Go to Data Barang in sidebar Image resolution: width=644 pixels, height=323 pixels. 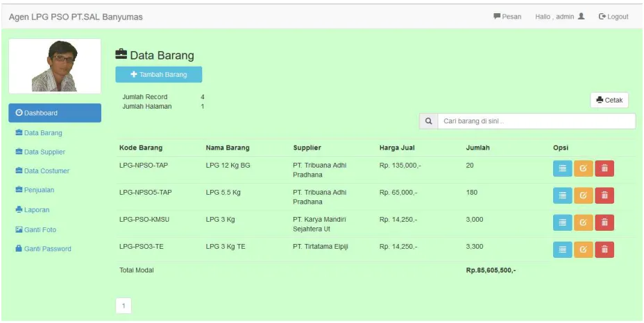tap(39, 133)
